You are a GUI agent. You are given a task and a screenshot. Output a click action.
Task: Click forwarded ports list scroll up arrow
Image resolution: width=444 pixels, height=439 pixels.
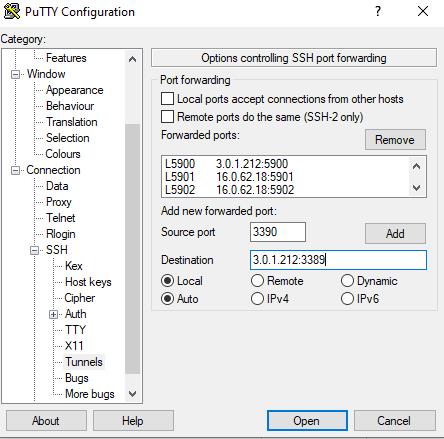(416, 166)
